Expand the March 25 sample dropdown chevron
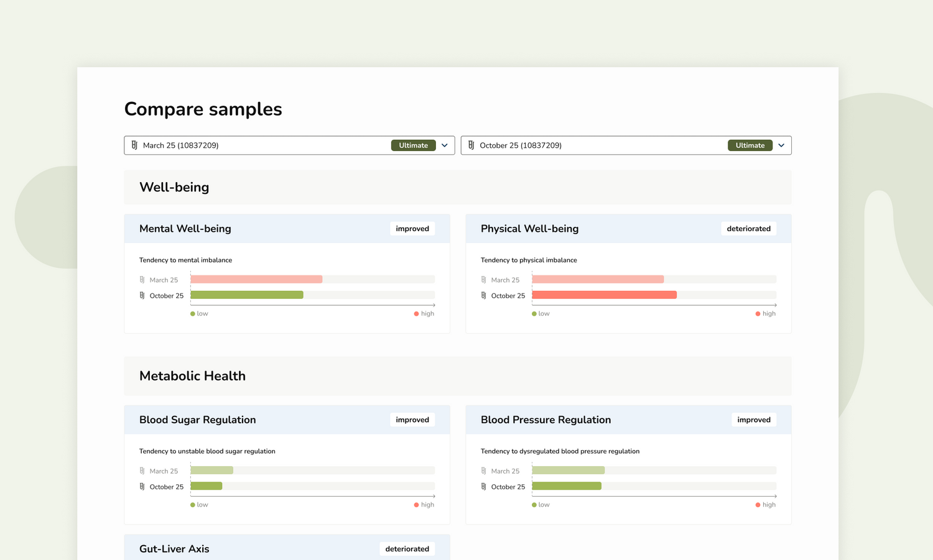The width and height of the screenshot is (933, 560). click(x=445, y=145)
